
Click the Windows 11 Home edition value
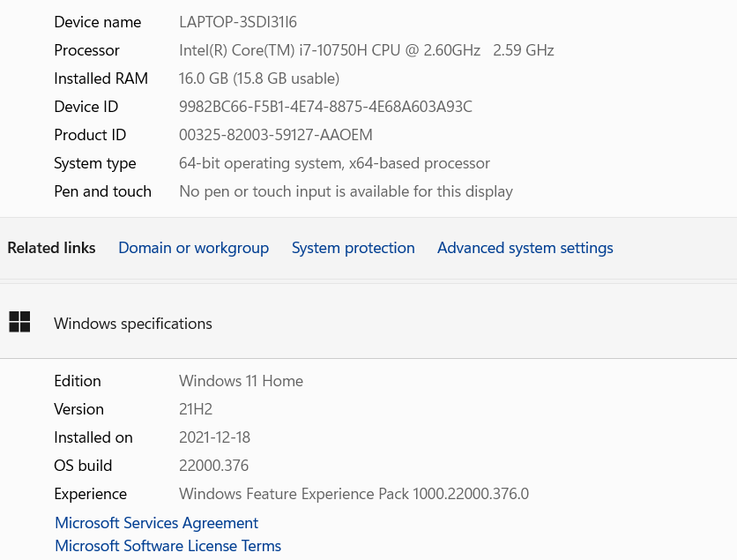[x=242, y=381]
